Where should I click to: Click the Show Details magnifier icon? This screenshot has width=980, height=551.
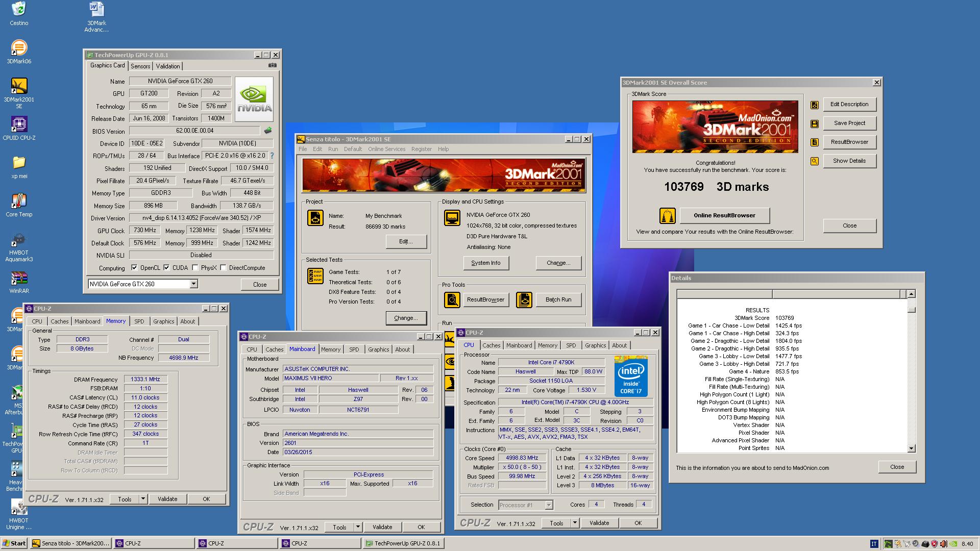tap(815, 161)
